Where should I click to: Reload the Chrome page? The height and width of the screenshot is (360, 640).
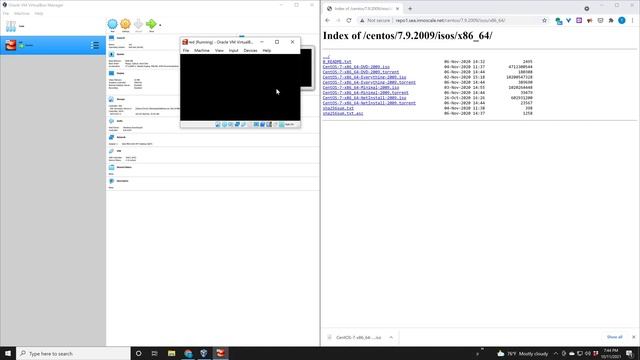349,20
